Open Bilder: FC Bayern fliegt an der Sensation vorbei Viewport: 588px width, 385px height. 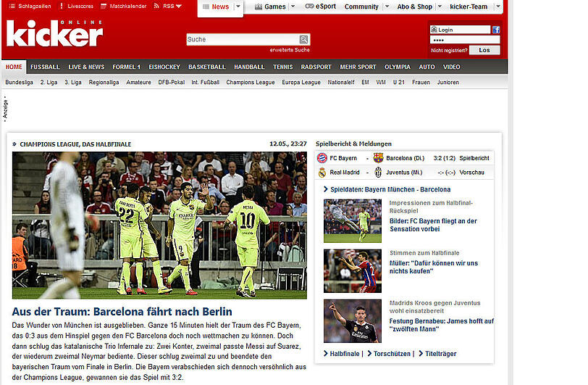(x=433, y=225)
